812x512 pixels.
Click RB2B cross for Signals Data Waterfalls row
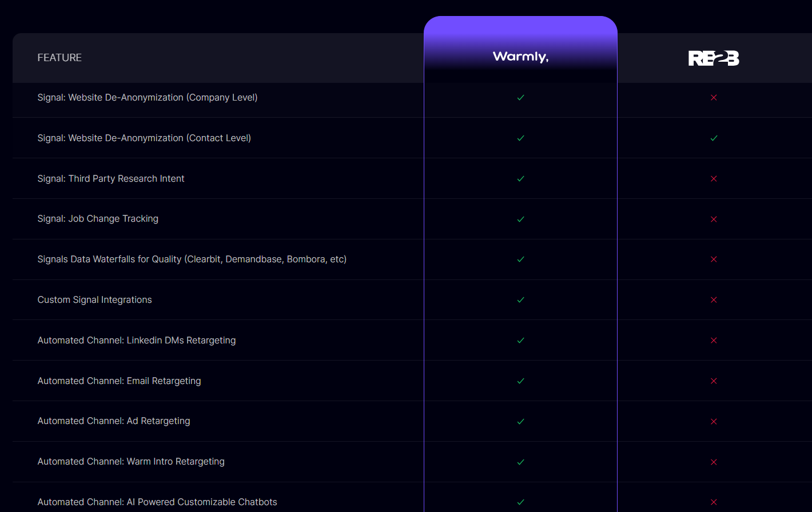pos(714,259)
